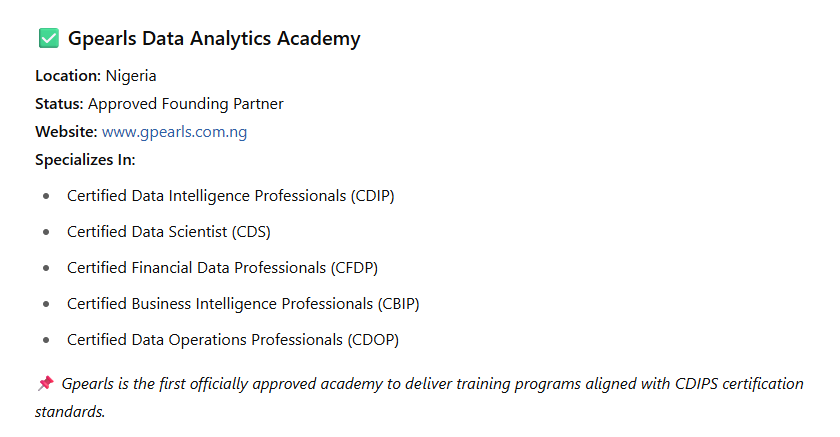Open the www.gpearls.com.ng website link
The height and width of the screenshot is (437, 840).
[174, 132]
